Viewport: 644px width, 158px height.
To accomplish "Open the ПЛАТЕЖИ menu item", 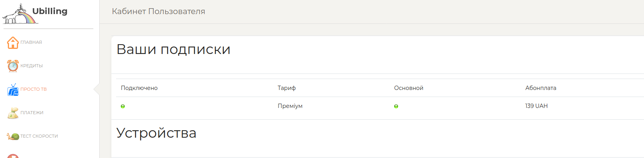I will (32, 113).
